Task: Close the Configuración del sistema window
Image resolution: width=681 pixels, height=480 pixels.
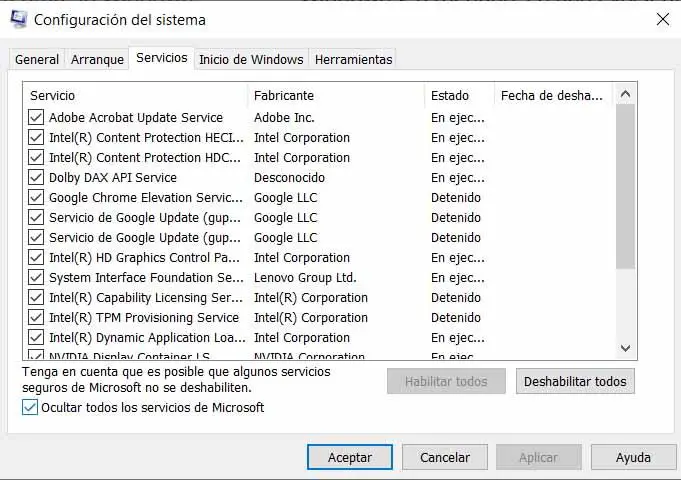Action: tap(662, 19)
